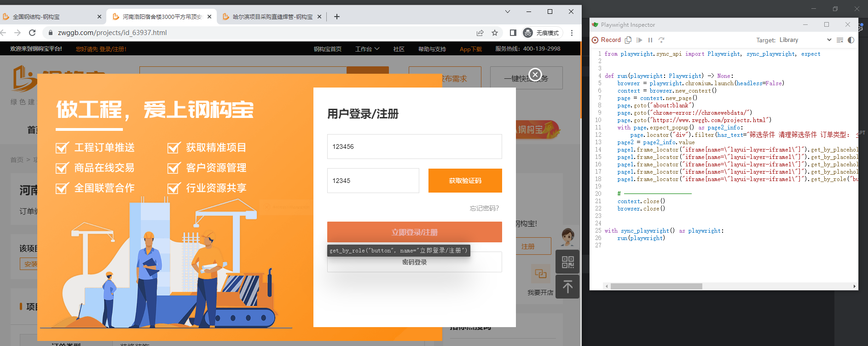Click the address bar URL
Screen dimensions: 868x346
pyautogui.click(x=112, y=33)
